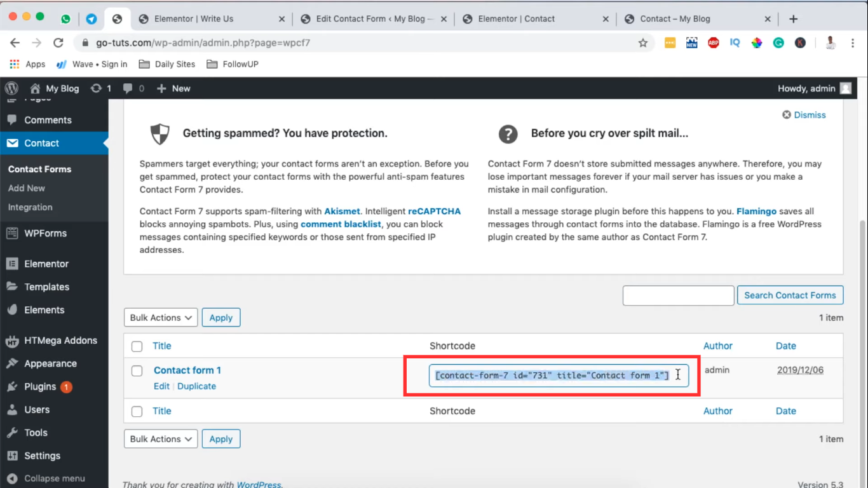
Task: Open Howdy, admin account menu
Action: pyautogui.click(x=814, y=88)
